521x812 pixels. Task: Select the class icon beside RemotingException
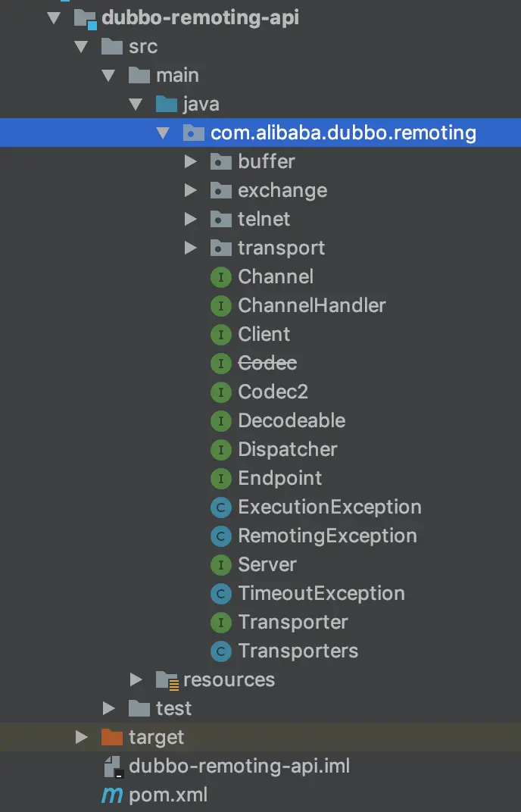tap(220, 536)
